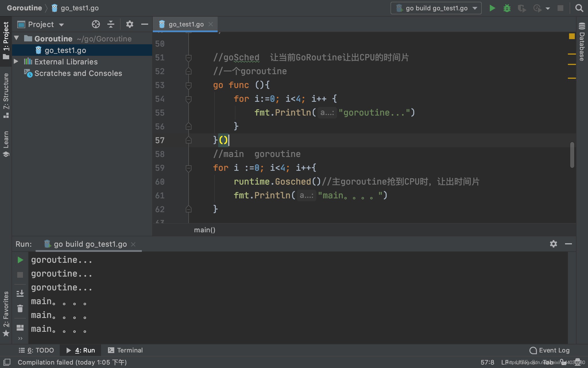The height and width of the screenshot is (368, 588).
Task: Click the scroll to end icon in Run panel
Action: pos(20,293)
